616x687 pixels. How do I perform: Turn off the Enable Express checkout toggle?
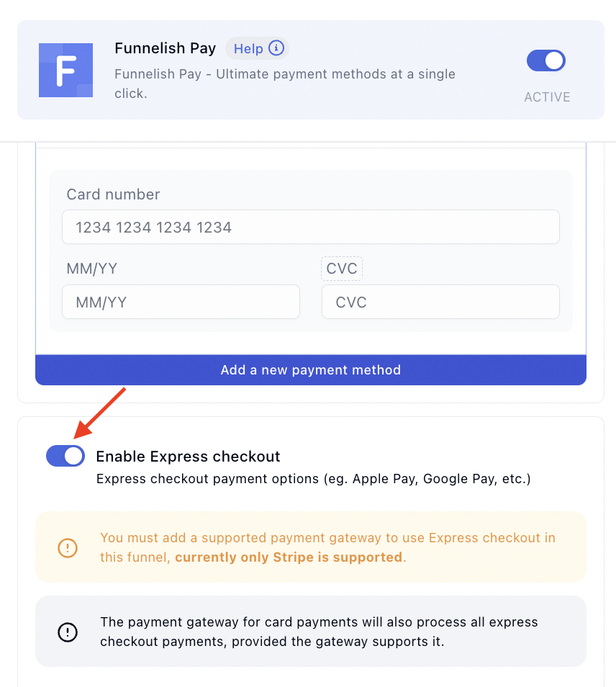tap(65, 456)
